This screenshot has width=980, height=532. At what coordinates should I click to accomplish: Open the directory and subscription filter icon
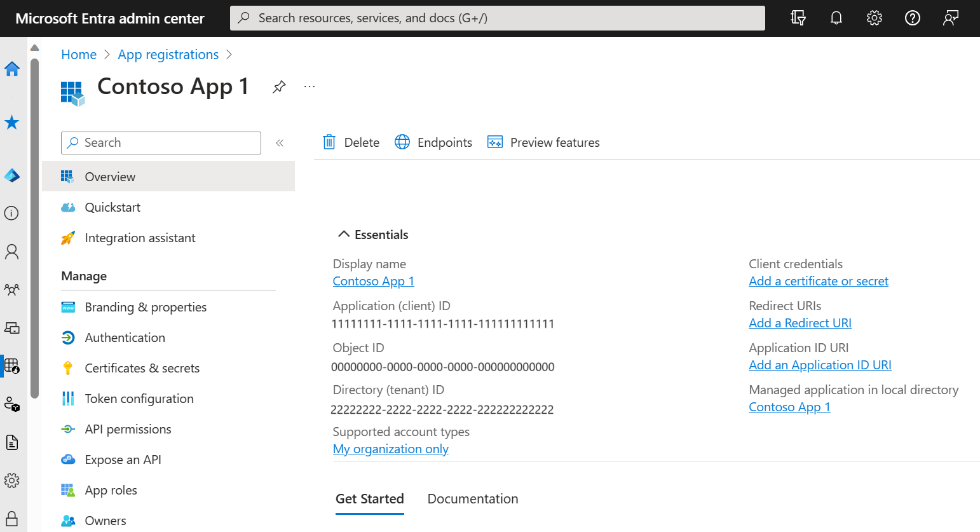[798, 17]
